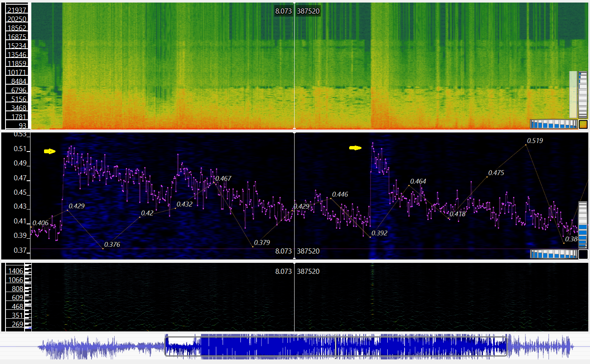Click the blue highlighted key on the piano scale

pos(28,328)
